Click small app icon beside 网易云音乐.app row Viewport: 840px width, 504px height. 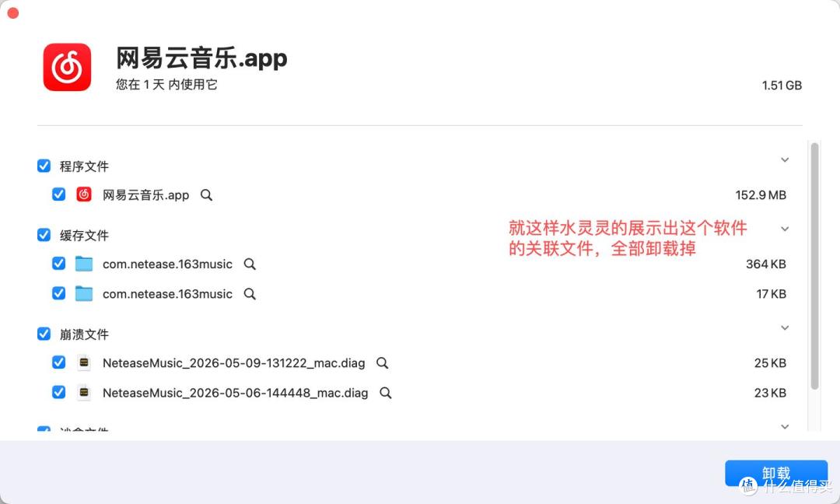83,194
